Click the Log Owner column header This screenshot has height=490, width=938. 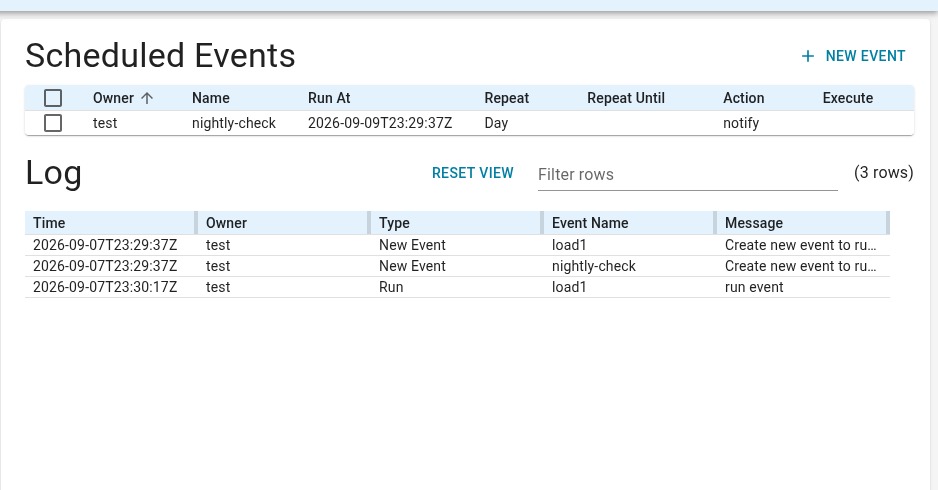pos(226,223)
